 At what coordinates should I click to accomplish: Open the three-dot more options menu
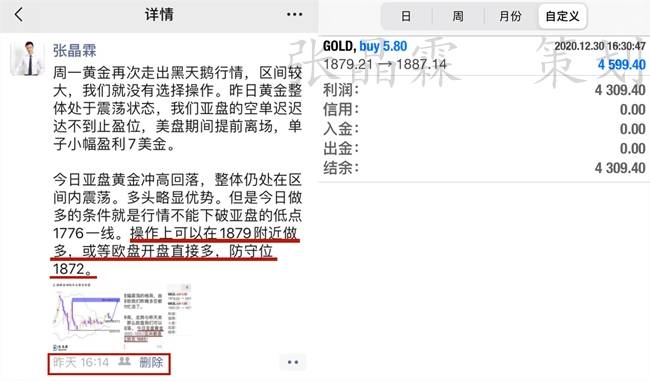(x=294, y=15)
